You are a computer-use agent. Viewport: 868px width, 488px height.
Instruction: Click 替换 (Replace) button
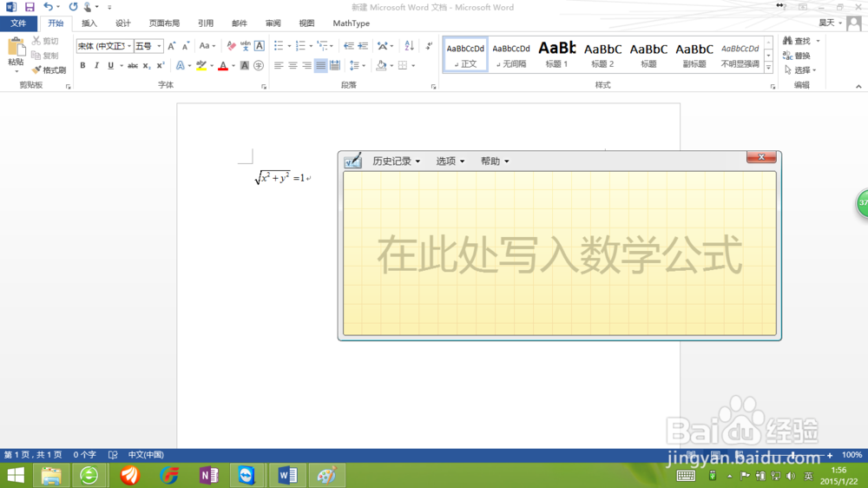(x=797, y=56)
